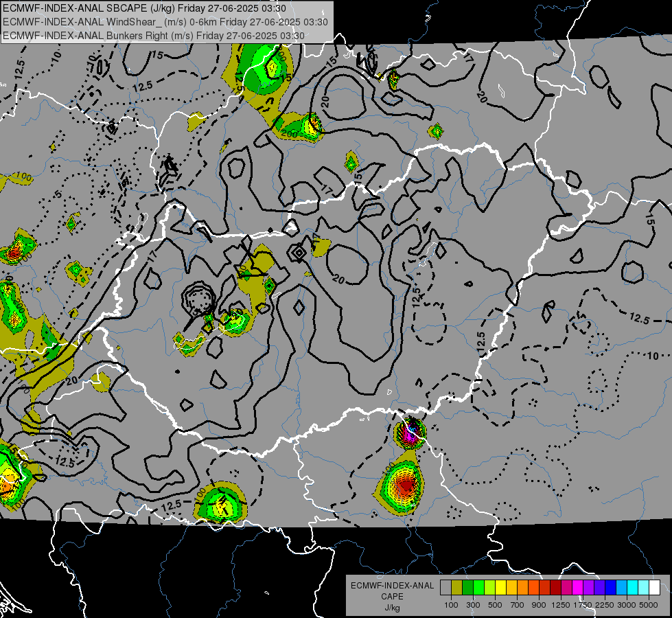The image size is (672, 618).
Task: Click the J/kg unit label in legend
Action: click(x=392, y=608)
